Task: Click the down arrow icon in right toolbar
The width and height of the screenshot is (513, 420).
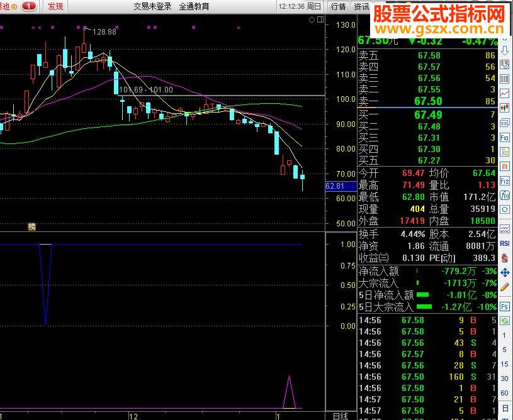Action: tap(504, 50)
